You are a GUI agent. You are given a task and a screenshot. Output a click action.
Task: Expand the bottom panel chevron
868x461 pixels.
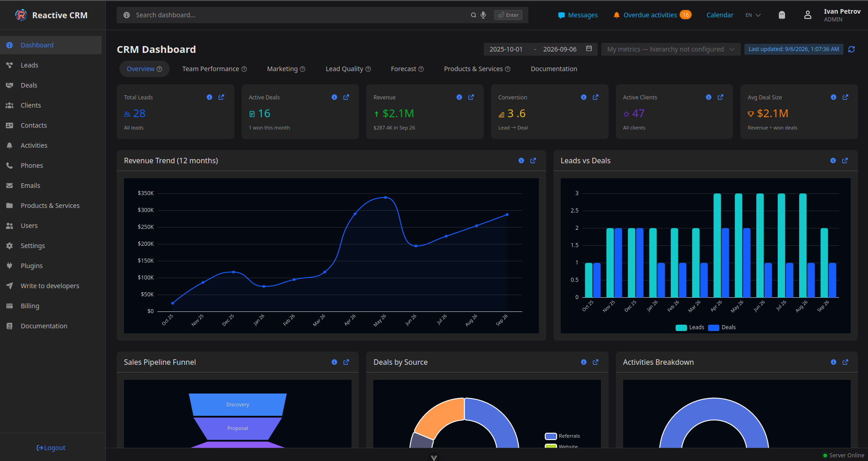[x=434, y=457]
